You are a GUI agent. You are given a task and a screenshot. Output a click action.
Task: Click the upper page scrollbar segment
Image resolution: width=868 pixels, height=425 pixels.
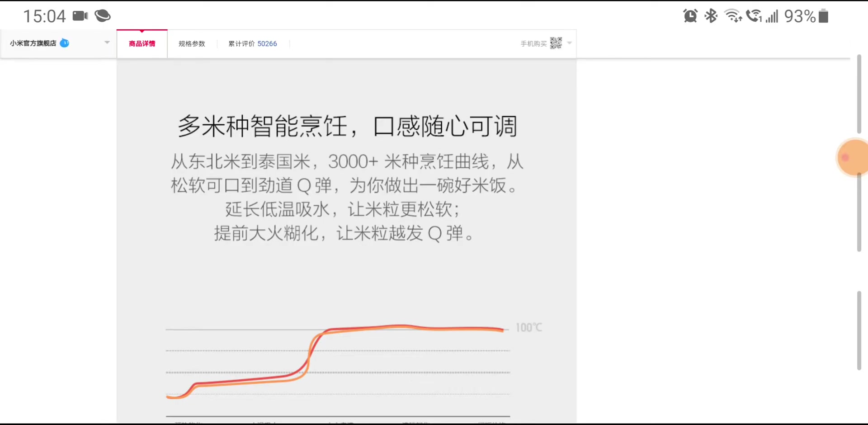click(859, 94)
